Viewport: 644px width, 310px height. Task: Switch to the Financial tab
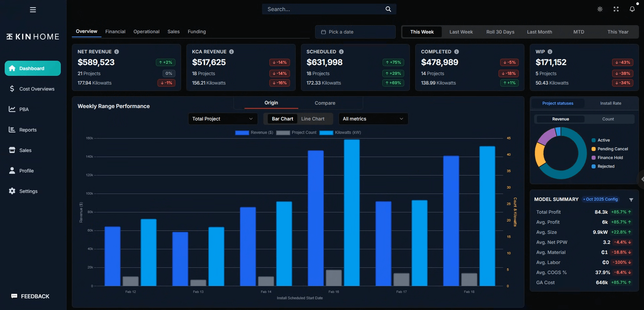click(x=115, y=32)
